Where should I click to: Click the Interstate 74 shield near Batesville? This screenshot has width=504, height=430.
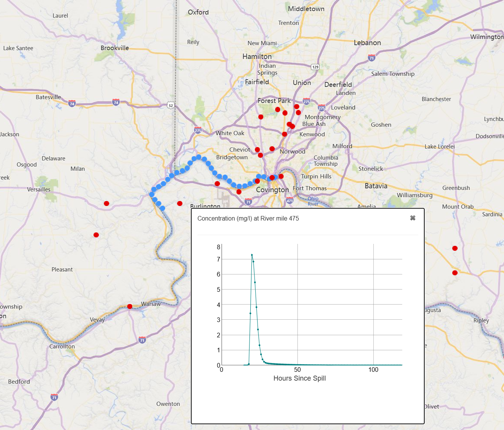tap(72, 103)
